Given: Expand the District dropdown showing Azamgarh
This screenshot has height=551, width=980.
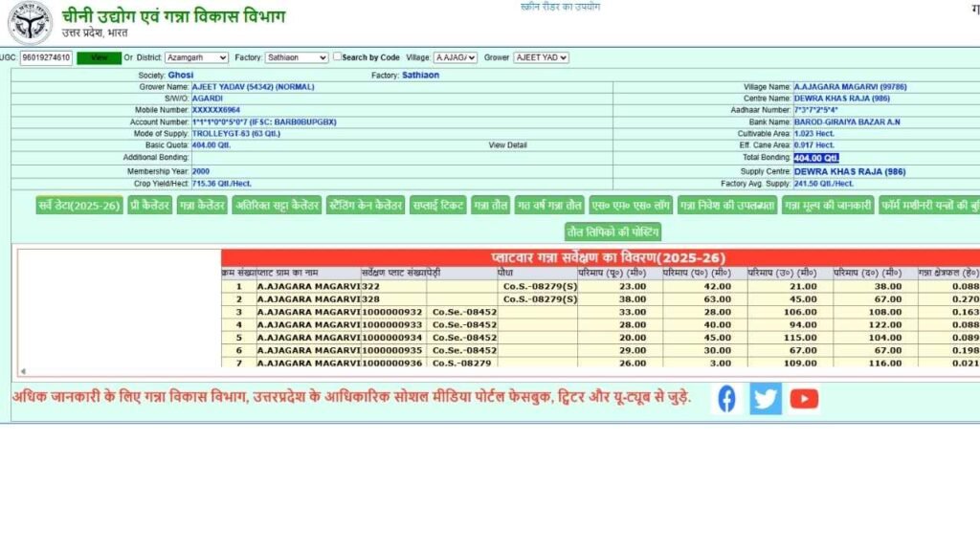Looking at the screenshot, I should (196, 57).
